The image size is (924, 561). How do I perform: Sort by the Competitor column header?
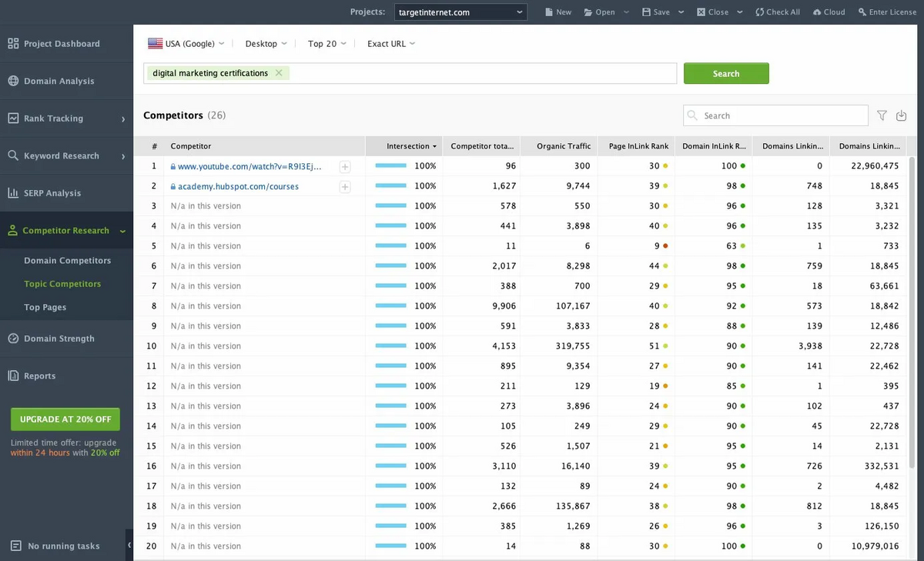tap(264, 146)
